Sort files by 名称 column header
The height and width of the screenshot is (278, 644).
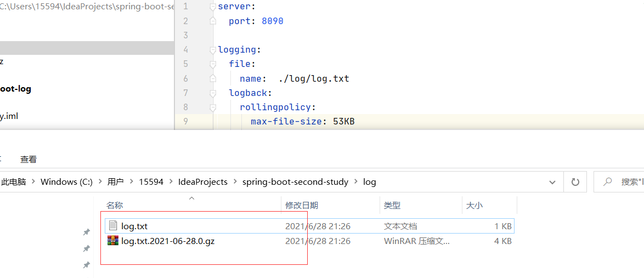pos(115,206)
